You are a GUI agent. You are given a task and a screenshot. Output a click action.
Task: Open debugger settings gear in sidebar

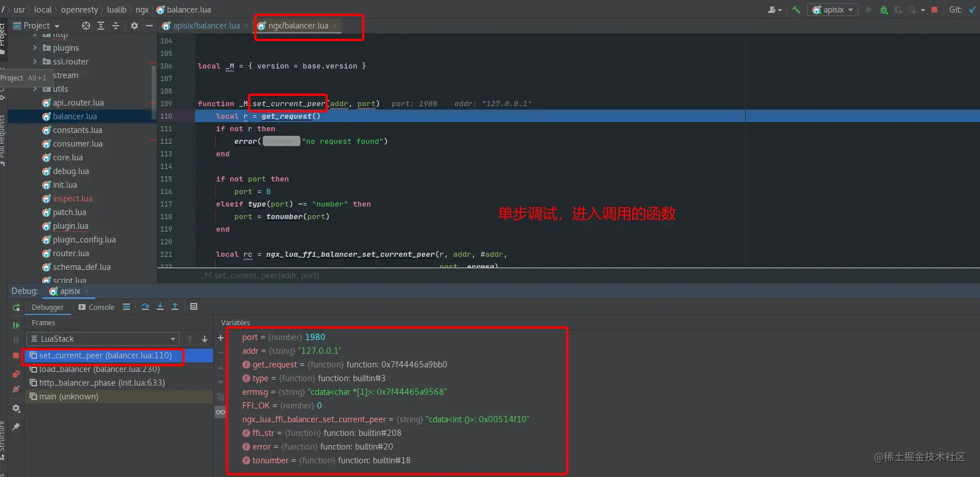pos(16,409)
